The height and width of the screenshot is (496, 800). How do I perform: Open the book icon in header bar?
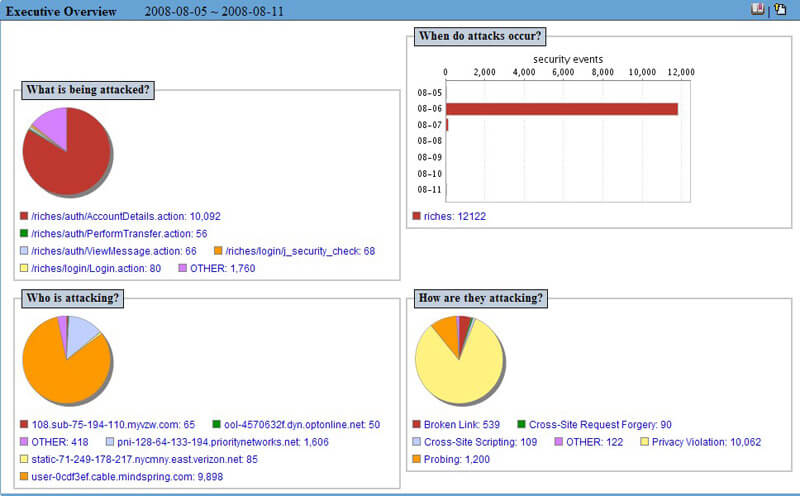[x=758, y=9]
